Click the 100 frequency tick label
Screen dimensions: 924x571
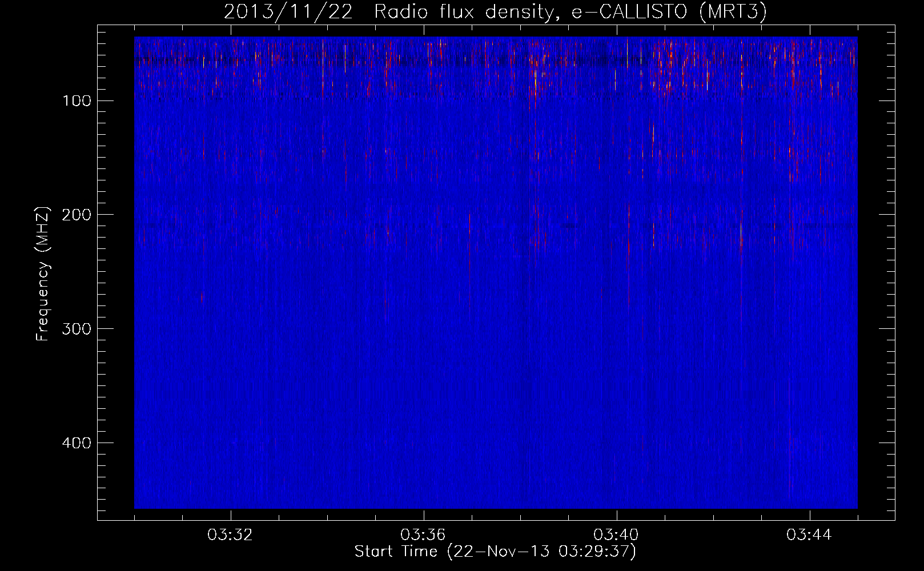(77, 101)
